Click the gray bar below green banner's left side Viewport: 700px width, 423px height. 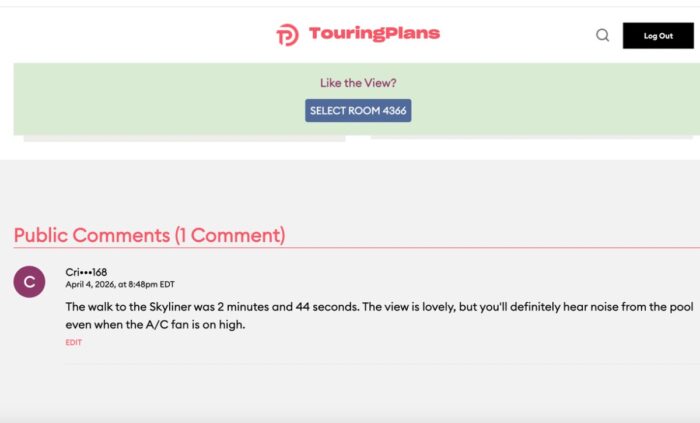pyautogui.click(x=184, y=138)
